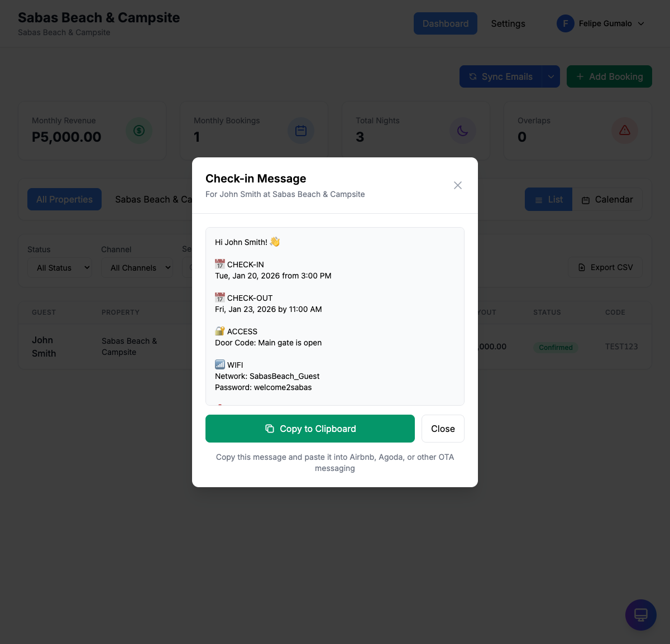Open the All Status dropdown
This screenshot has height=644, width=670.
click(x=60, y=268)
